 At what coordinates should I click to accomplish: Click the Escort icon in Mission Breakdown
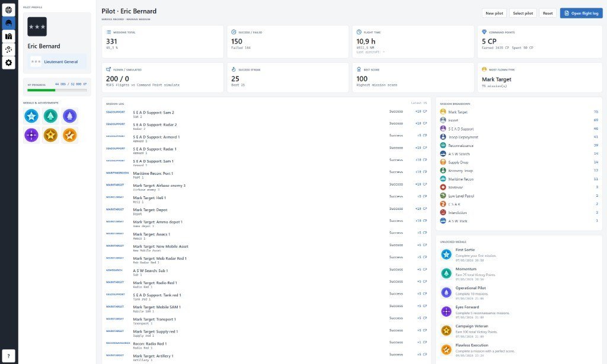click(443, 120)
